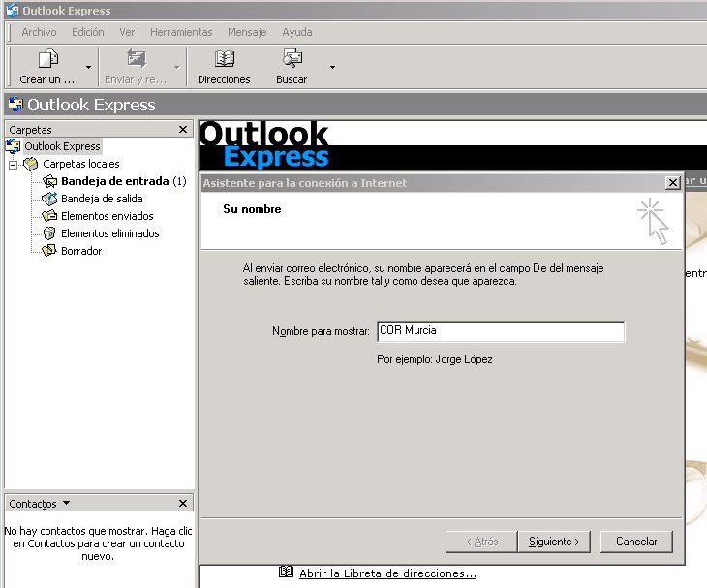
Task: Close the Carpetas panel
Action: click(x=183, y=129)
